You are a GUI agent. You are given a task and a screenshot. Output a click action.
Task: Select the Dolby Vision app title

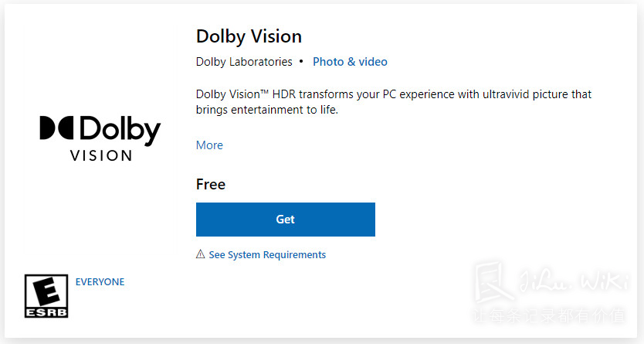tap(249, 36)
